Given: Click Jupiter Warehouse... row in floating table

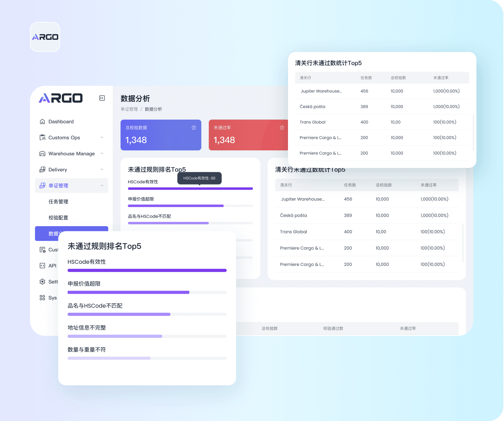Looking at the screenshot, I should [x=382, y=91].
